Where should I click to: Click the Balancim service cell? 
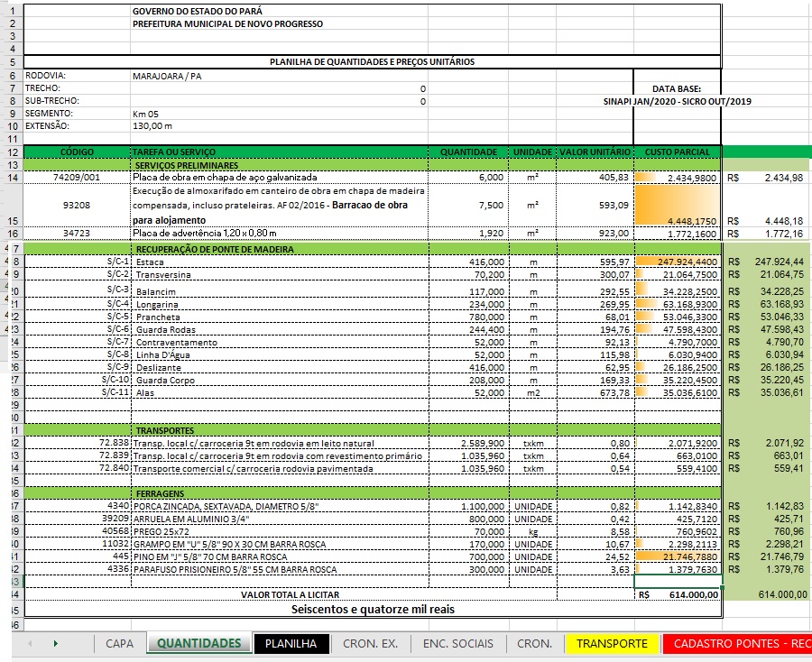pyautogui.click(x=279, y=290)
